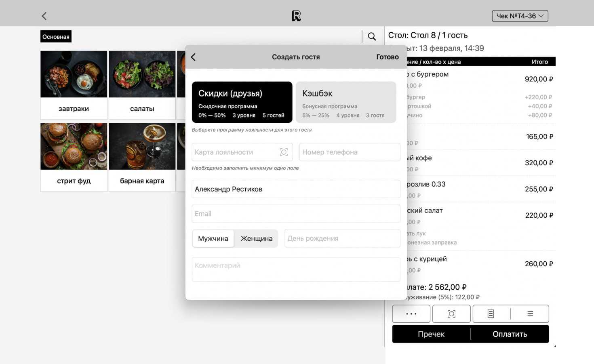Click the total 2 562,00 ₽
The width and height of the screenshot is (594, 364).
pyautogui.click(x=447, y=287)
